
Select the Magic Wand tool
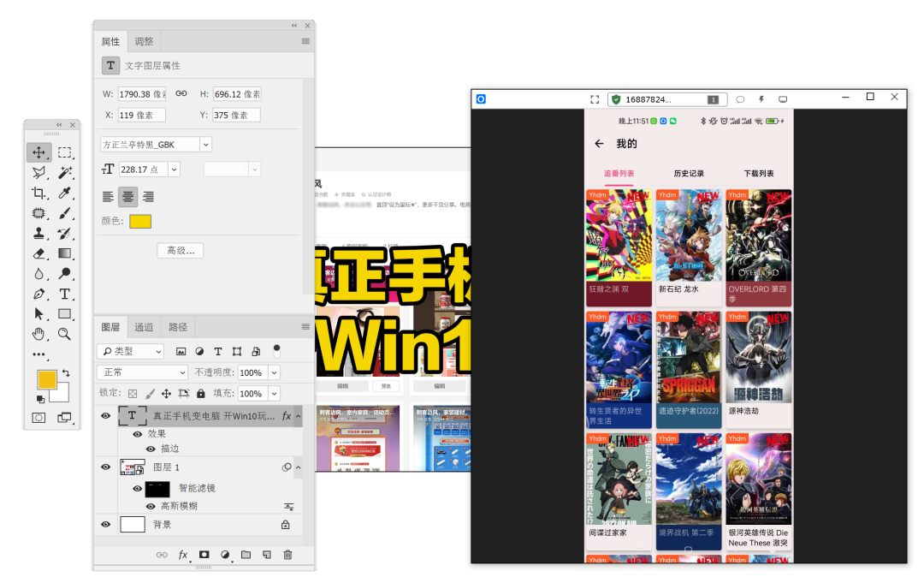pos(65,172)
